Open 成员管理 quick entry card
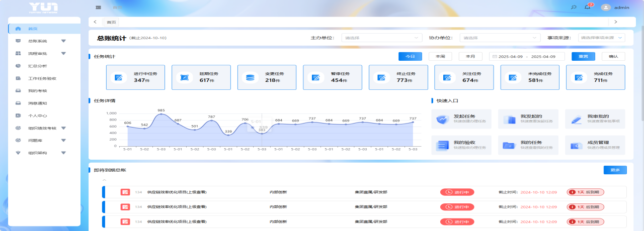This screenshot has width=644, height=231. click(x=595, y=145)
